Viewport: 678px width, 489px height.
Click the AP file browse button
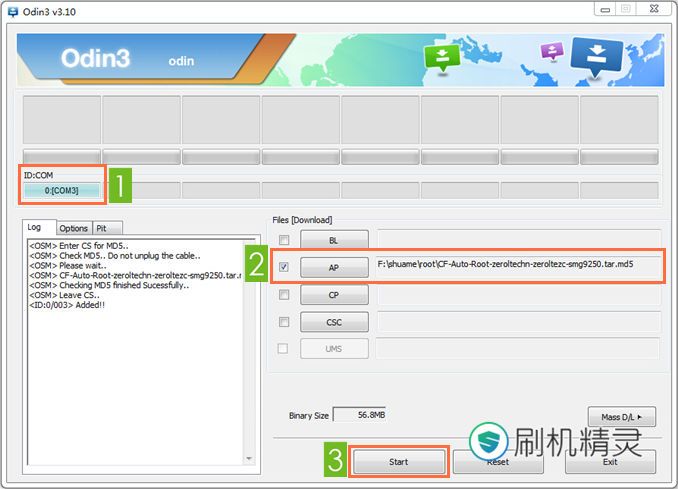(333, 267)
